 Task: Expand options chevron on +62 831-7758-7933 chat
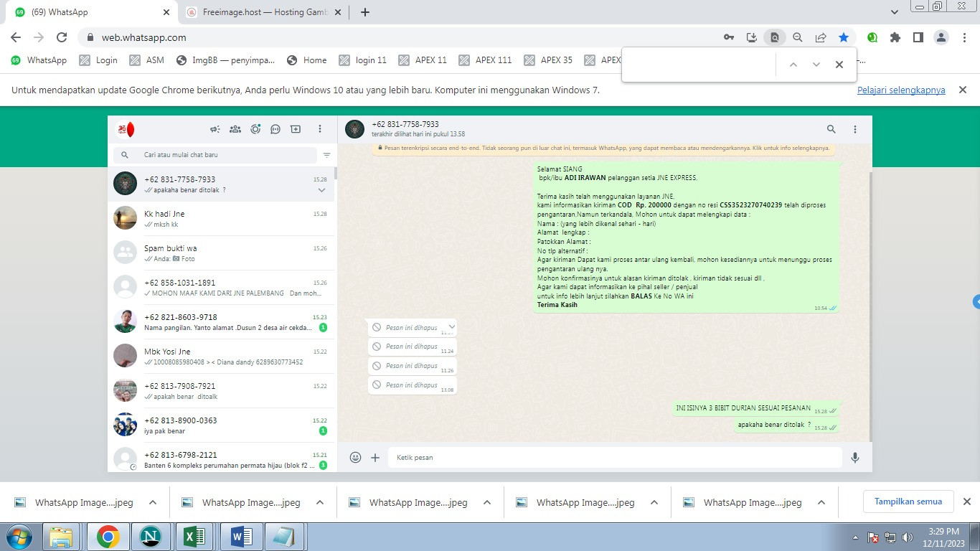(321, 190)
